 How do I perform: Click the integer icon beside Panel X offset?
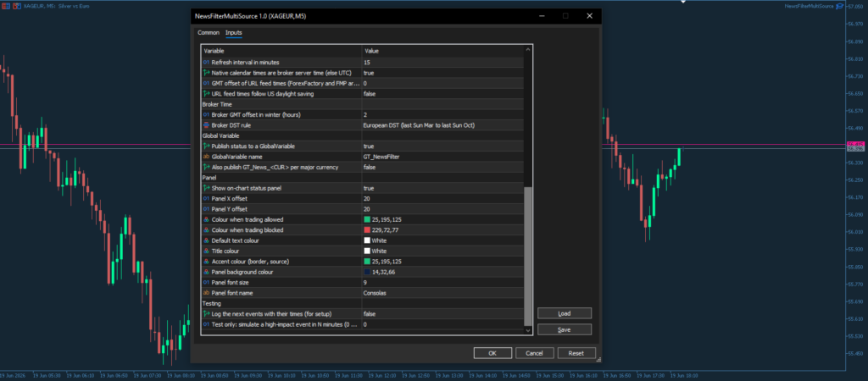(206, 198)
